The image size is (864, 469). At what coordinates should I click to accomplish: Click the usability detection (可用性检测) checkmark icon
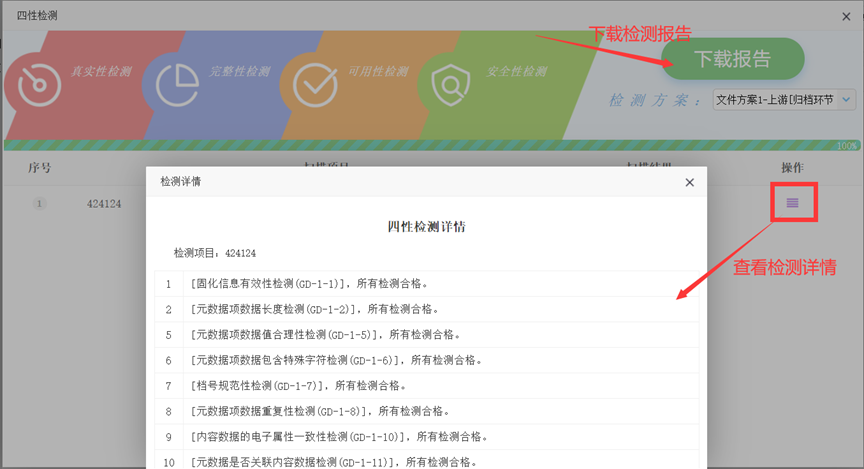tap(315, 85)
